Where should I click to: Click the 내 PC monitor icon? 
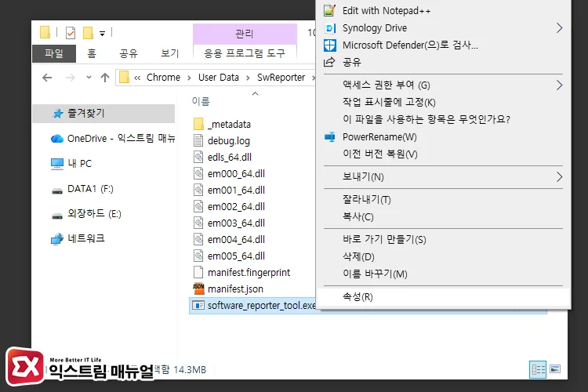click(x=57, y=164)
